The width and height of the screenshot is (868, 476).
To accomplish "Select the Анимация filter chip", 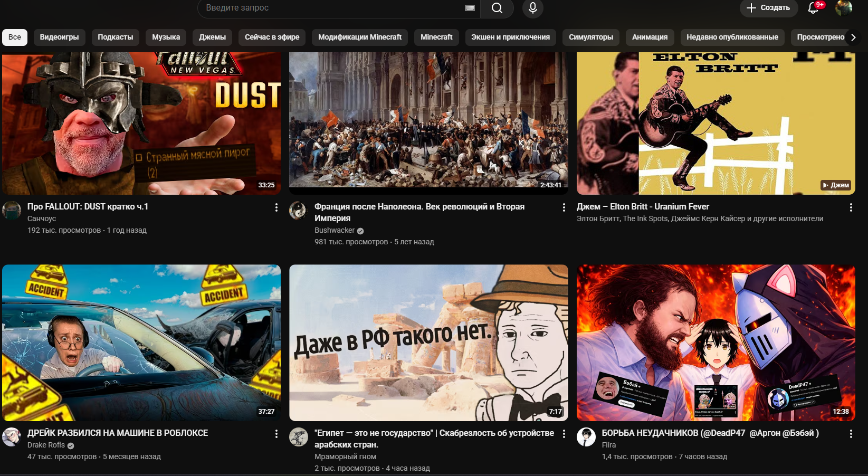I will (x=650, y=37).
